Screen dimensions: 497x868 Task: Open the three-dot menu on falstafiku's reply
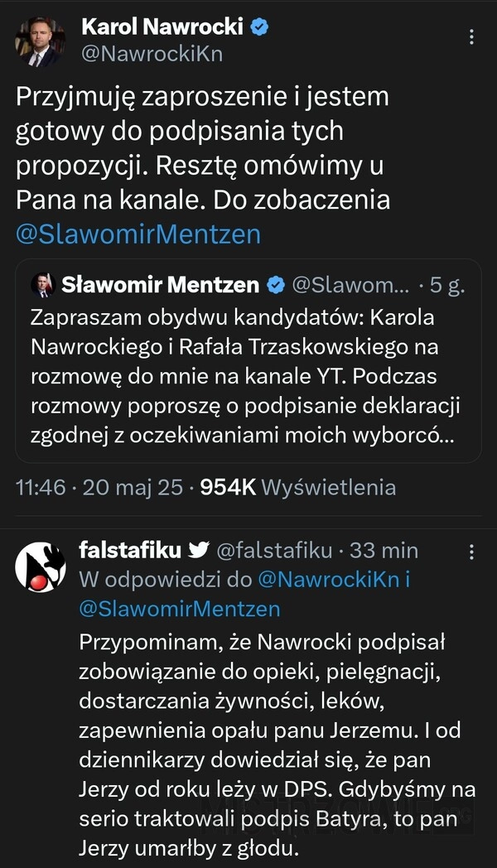tap(471, 552)
